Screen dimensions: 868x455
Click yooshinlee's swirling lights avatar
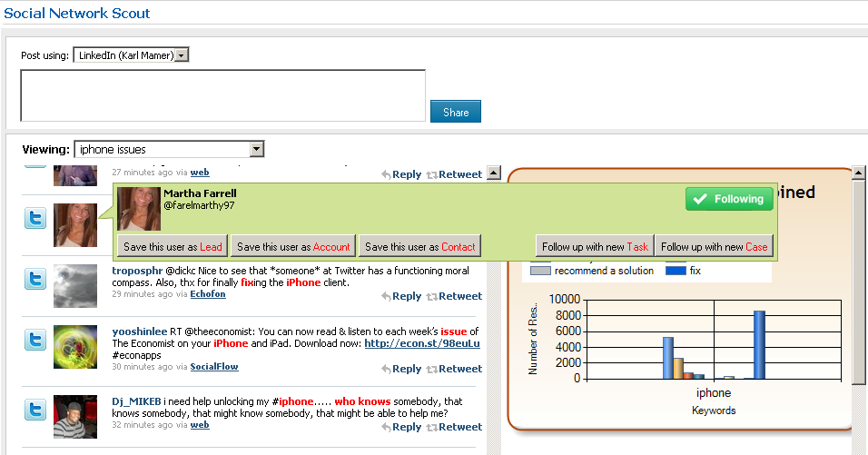coord(75,347)
